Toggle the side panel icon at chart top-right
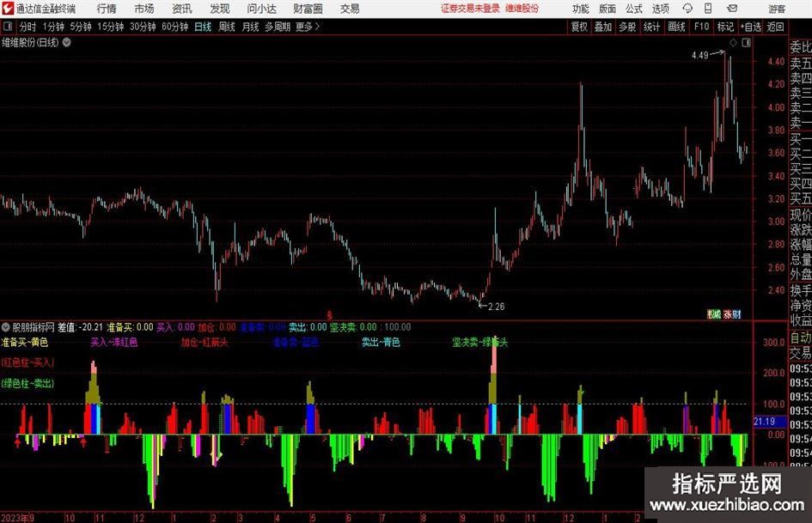This screenshot has height=523, width=812. point(746,43)
